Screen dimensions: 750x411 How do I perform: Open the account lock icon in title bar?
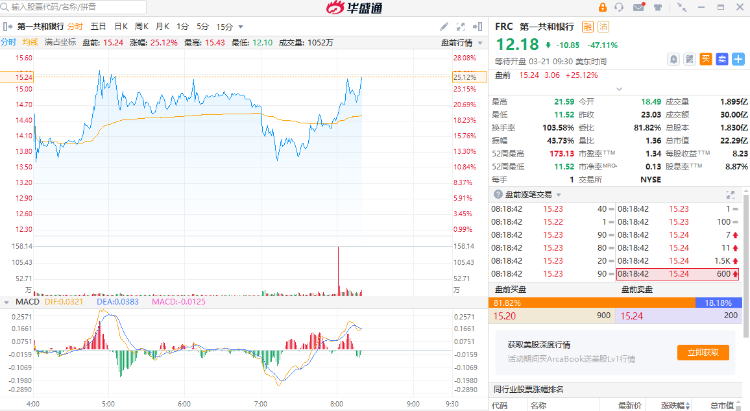(603, 7)
